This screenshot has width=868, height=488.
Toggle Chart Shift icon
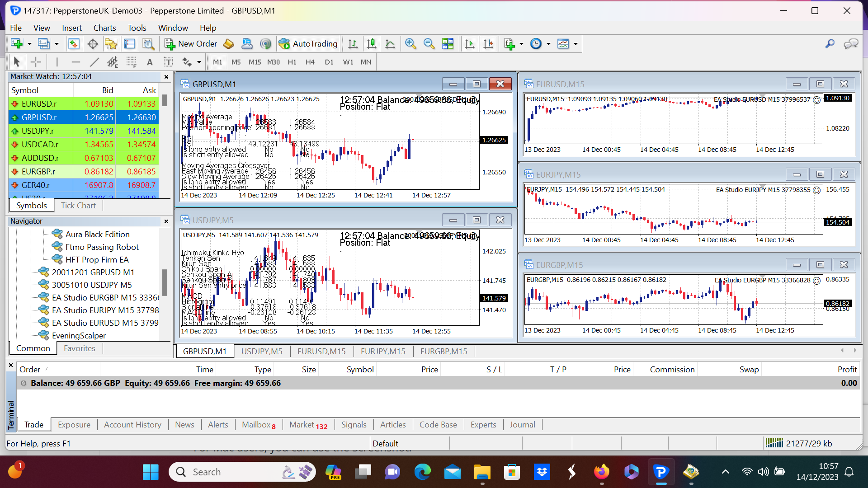tap(489, 44)
